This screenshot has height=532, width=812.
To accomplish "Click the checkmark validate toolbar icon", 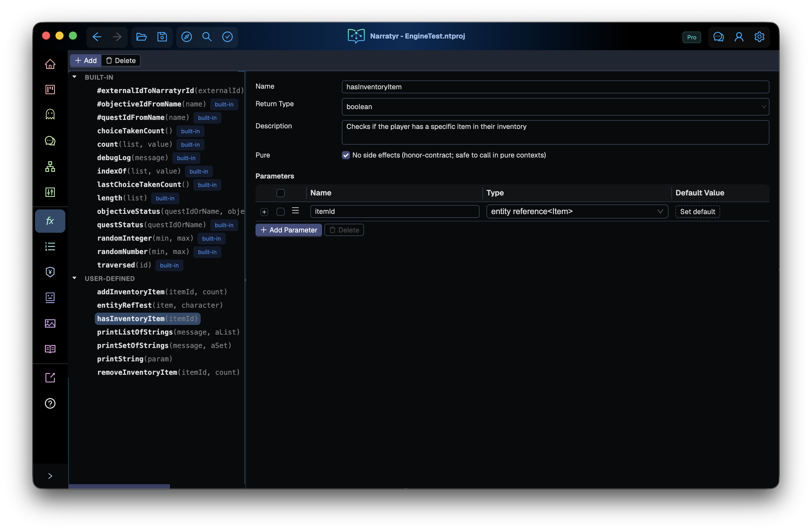I will [x=228, y=37].
